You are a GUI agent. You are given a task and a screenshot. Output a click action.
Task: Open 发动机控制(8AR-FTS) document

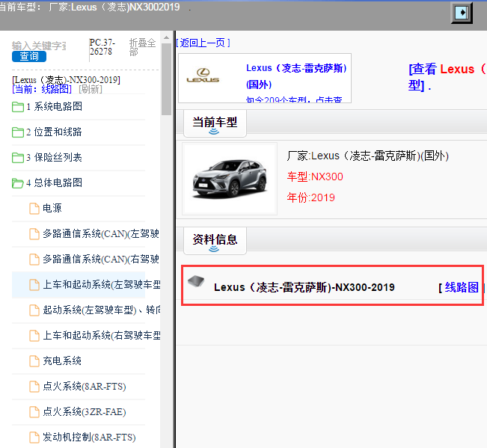point(89,437)
